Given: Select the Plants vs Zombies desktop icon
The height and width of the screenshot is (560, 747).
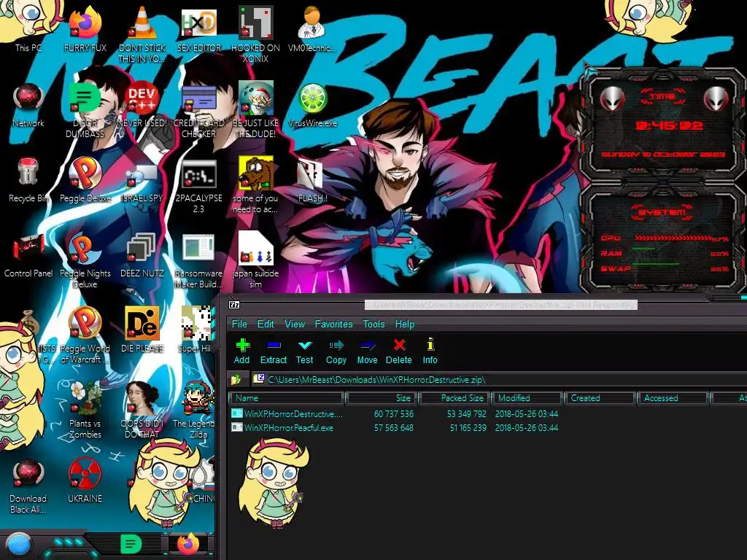Looking at the screenshot, I should (x=85, y=410).
